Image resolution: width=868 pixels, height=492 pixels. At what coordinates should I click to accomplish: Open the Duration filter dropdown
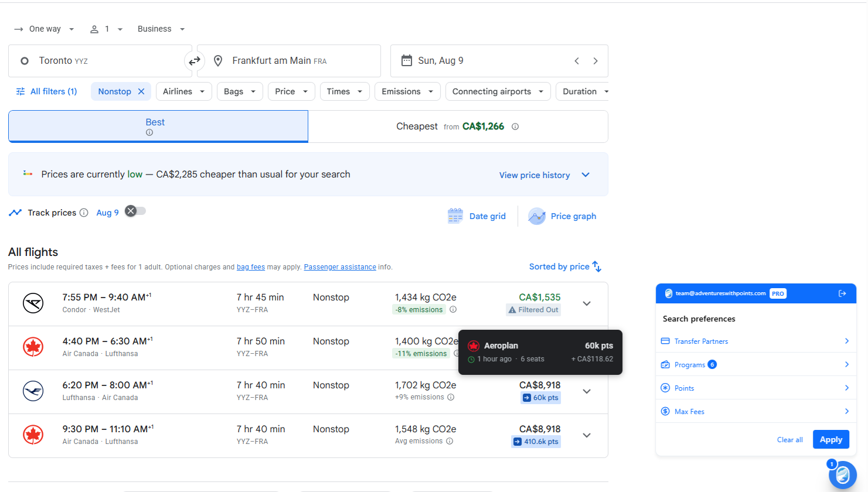(x=583, y=91)
